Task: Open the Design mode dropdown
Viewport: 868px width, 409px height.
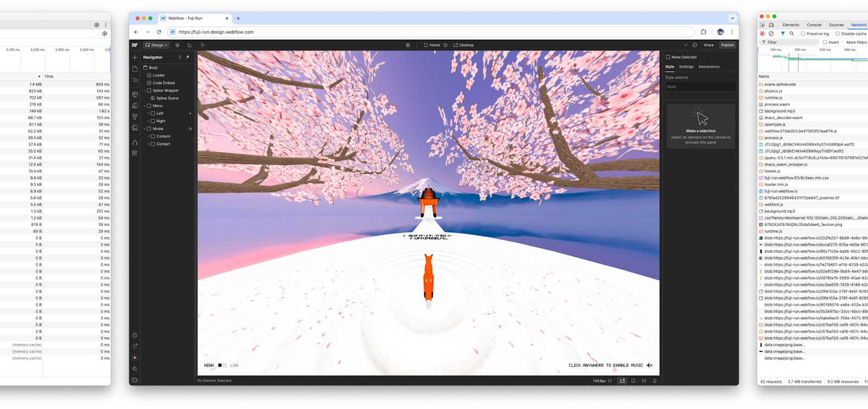Action: [156, 45]
